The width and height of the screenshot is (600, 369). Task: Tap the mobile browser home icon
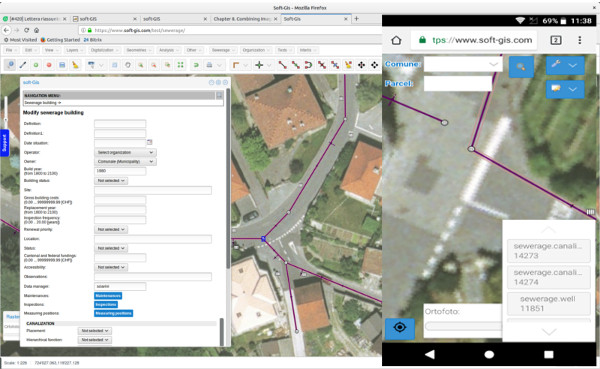click(x=396, y=40)
